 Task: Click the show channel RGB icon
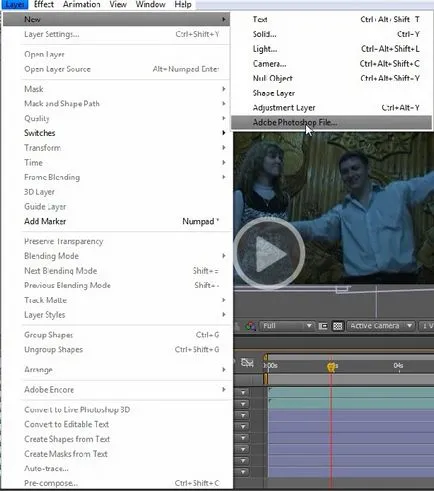point(250,326)
